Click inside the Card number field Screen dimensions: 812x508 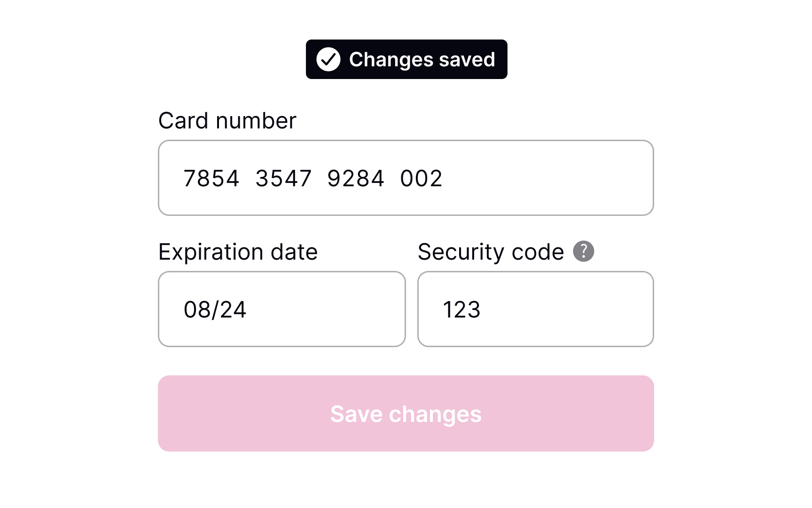pyautogui.click(x=406, y=178)
